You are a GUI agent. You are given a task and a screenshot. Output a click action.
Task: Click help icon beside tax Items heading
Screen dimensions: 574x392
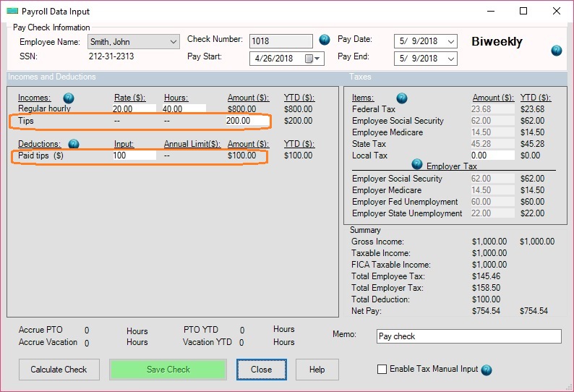point(402,98)
